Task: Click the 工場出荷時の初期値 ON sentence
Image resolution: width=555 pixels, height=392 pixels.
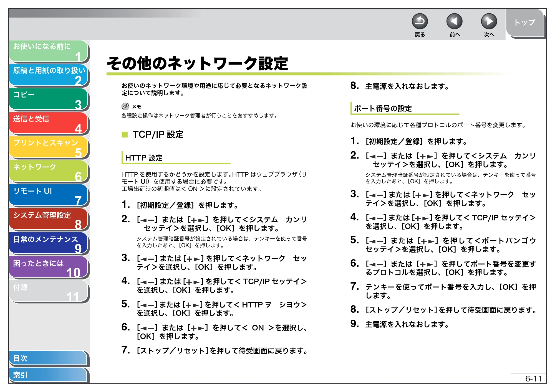Action: point(191,189)
